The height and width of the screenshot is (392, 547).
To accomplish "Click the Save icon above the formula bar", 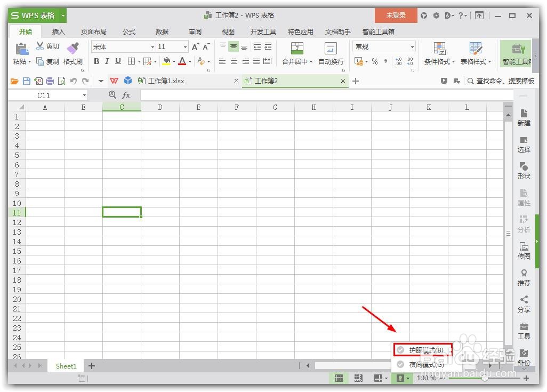I will click(27, 81).
